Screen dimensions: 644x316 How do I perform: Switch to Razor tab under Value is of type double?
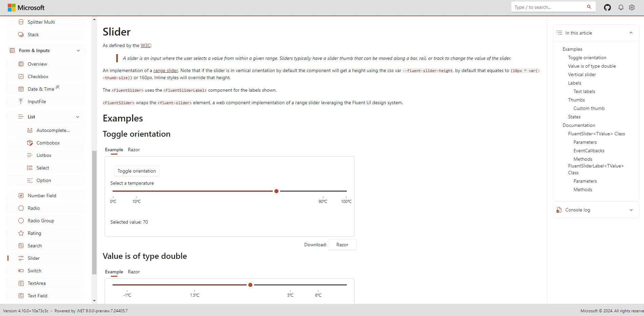click(134, 272)
